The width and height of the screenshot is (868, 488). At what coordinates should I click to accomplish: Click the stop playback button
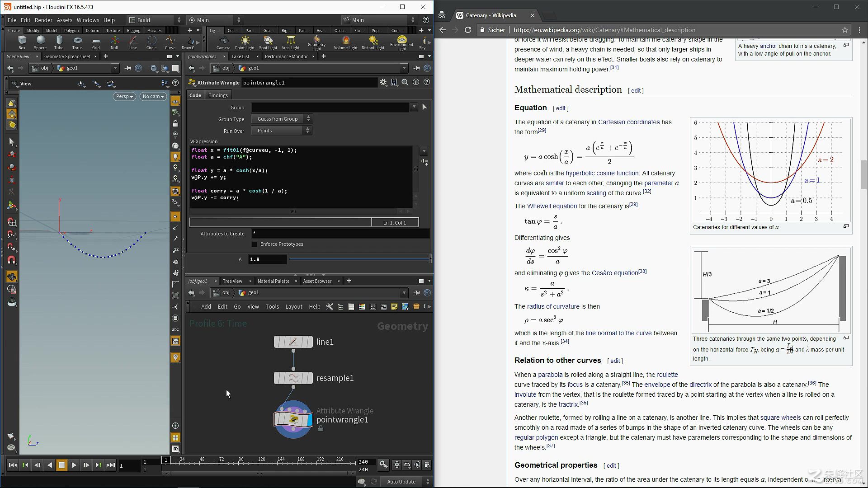click(62, 465)
